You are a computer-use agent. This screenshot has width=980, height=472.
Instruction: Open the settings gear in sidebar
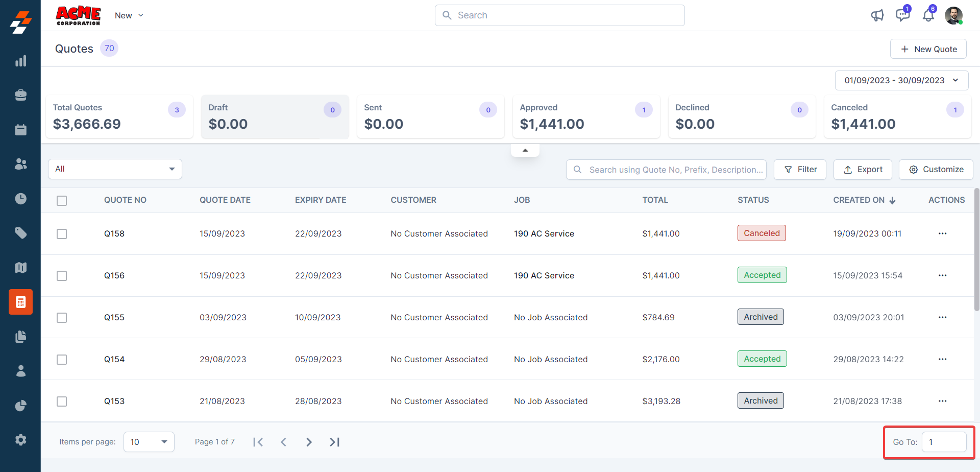20,440
